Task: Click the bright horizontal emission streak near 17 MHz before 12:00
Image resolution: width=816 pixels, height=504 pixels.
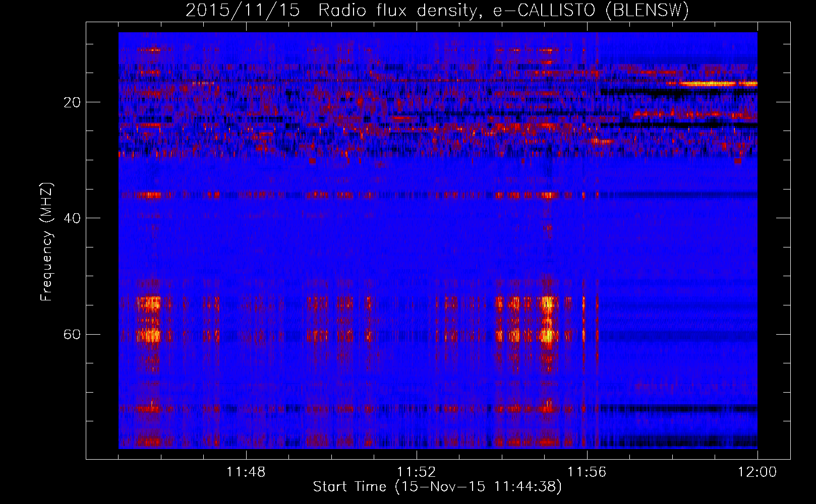Action: 712,84
